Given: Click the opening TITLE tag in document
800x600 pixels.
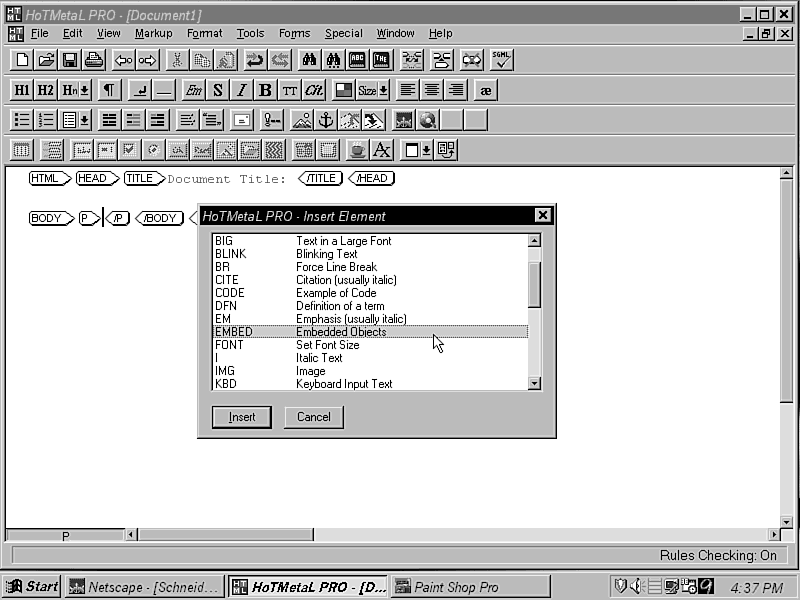Looking at the screenshot, I should point(145,179).
